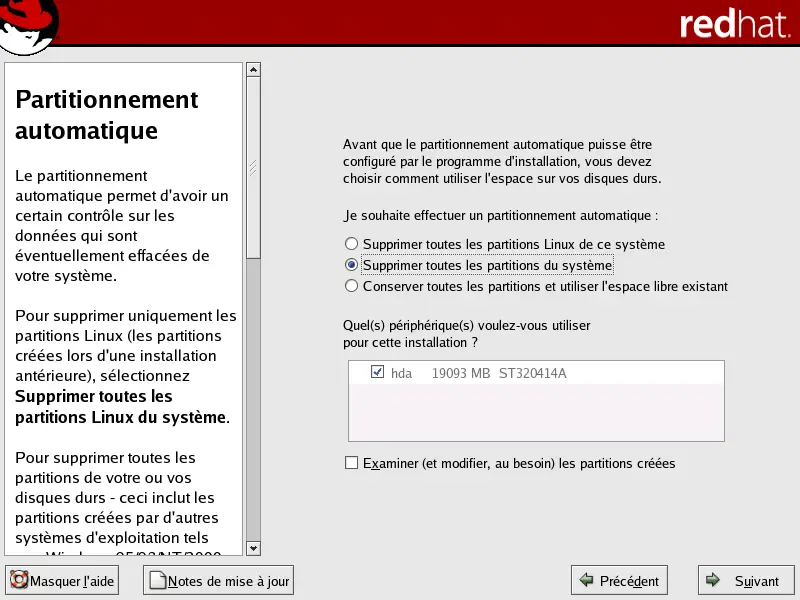Click the Partitionnement automatique help heading
Screen dimensions: 800x600
(107, 115)
